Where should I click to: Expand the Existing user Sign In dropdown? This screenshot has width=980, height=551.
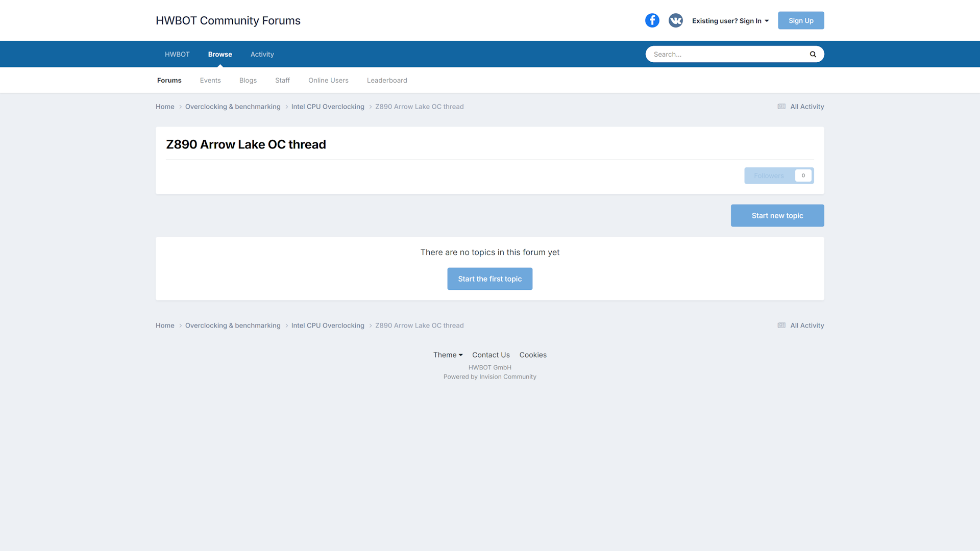pos(730,21)
